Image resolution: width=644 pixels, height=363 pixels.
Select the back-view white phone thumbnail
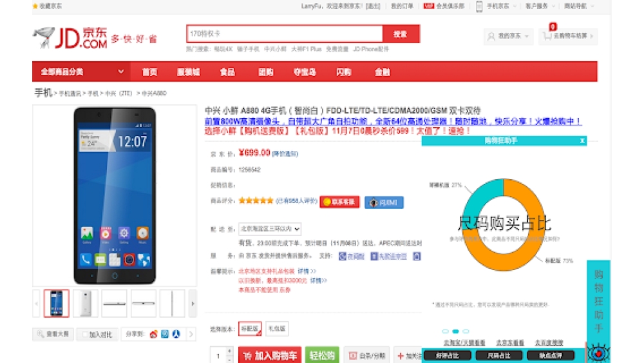point(86,304)
